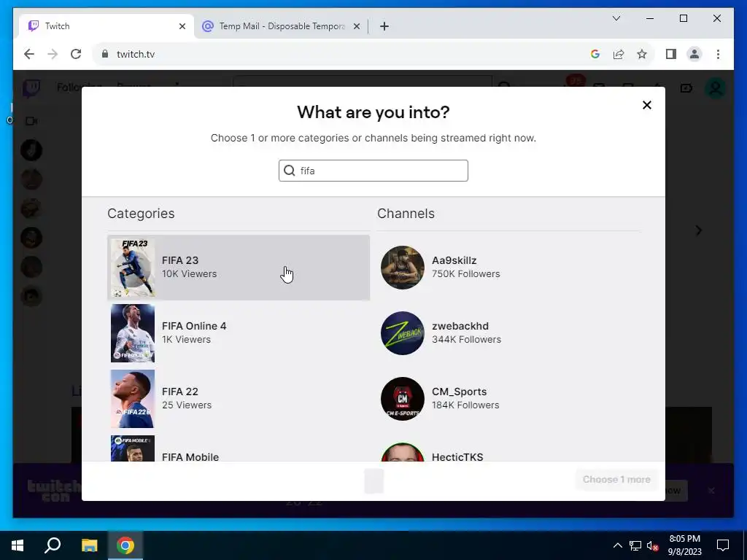The height and width of the screenshot is (560, 747).
Task: Choose the FIFA Mobile category
Action: [239, 448]
